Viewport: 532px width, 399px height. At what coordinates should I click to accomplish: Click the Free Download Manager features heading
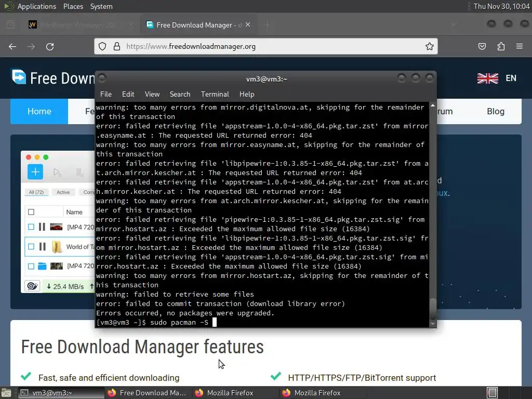[142, 347]
